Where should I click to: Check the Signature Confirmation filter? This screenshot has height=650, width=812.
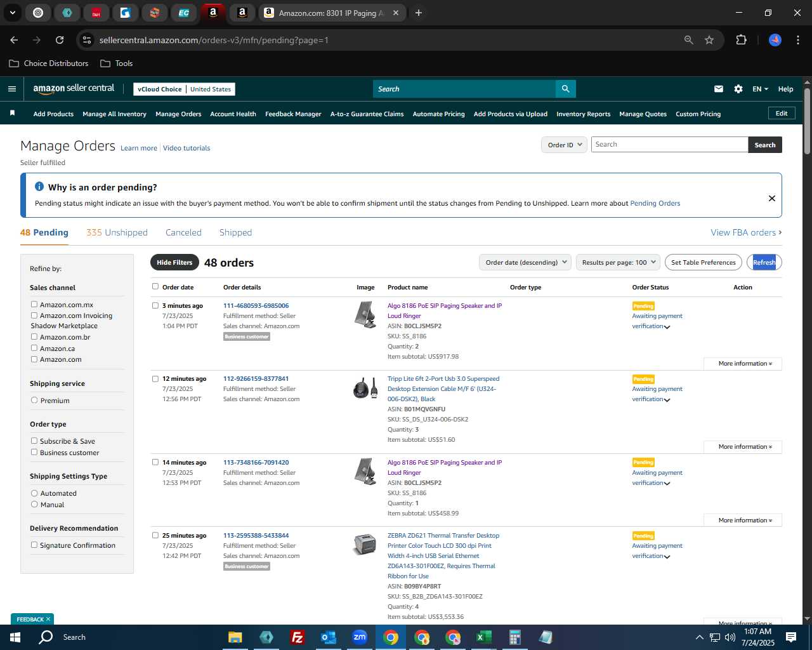coord(34,545)
